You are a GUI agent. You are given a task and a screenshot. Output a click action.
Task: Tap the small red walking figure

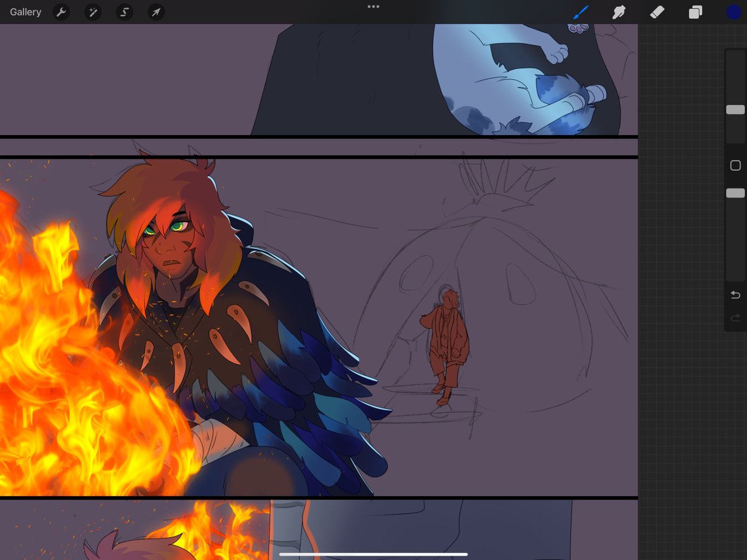click(446, 347)
